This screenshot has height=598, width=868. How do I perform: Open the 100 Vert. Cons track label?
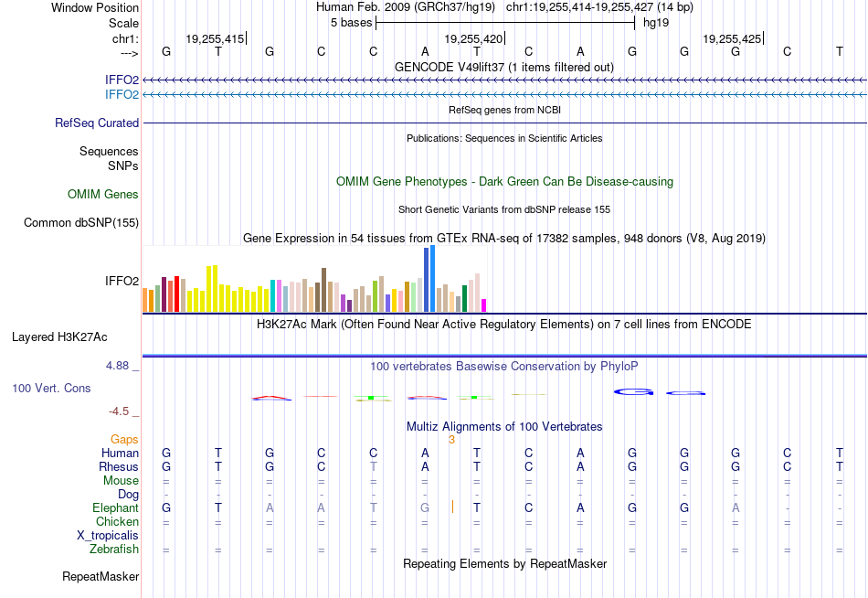pyautogui.click(x=51, y=388)
